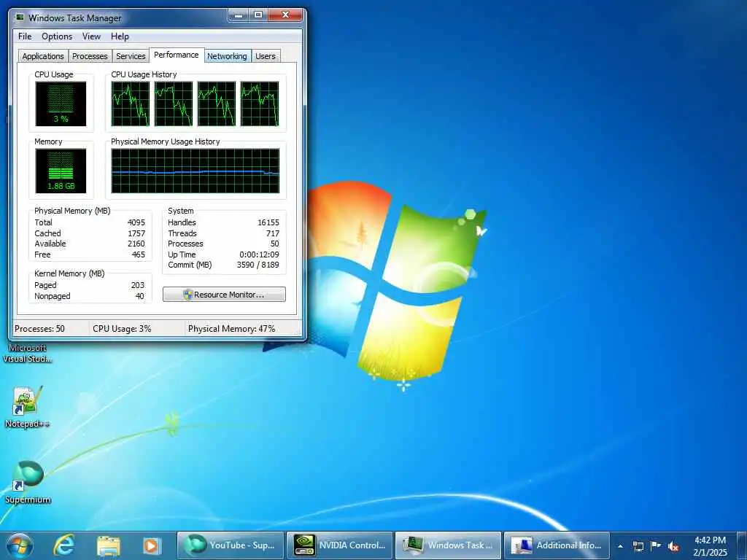Switch to Additional Info taskbar window
This screenshot has height=560, width=747.
[x=557, y=545]
